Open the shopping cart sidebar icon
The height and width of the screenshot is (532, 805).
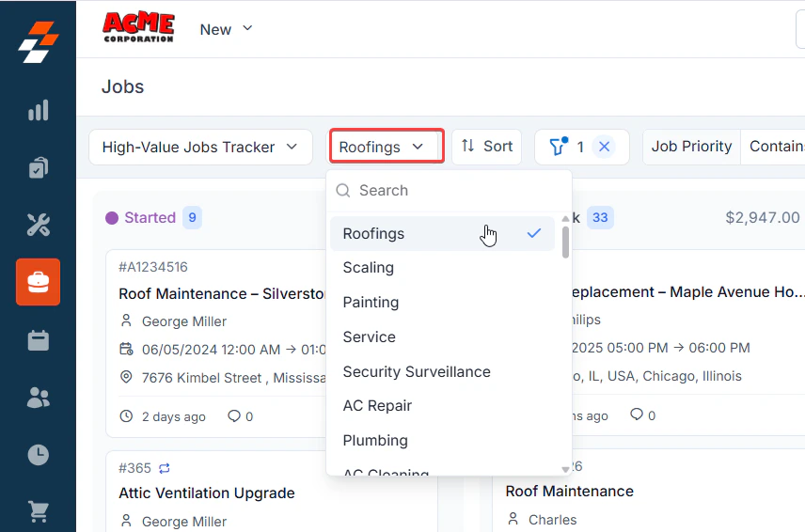click(x=38, y=511)
